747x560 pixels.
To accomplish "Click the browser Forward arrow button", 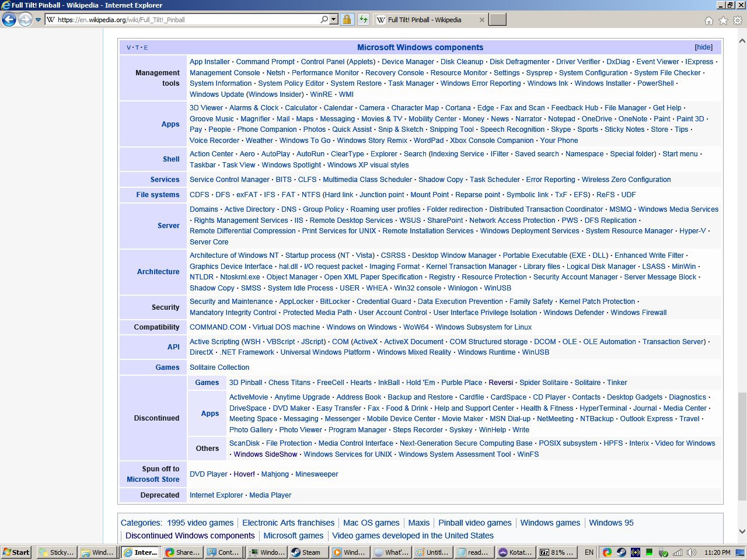I will [25, 20].
